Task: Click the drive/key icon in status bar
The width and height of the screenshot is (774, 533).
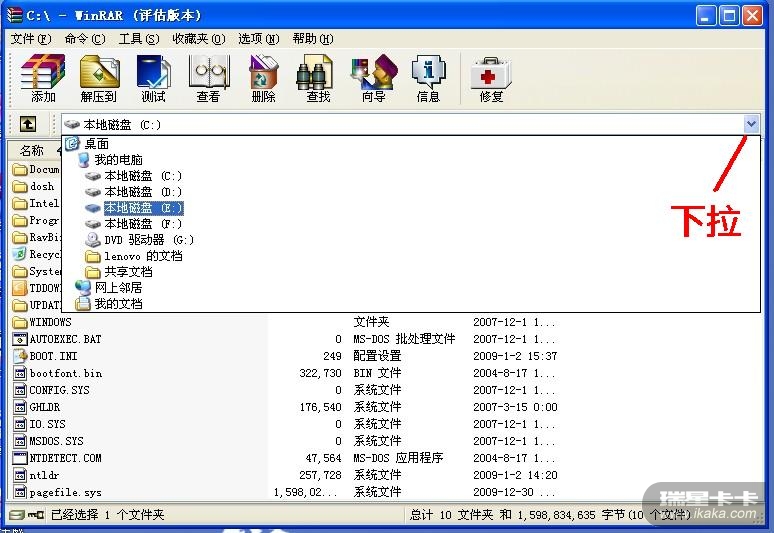Action: (27, 515)
